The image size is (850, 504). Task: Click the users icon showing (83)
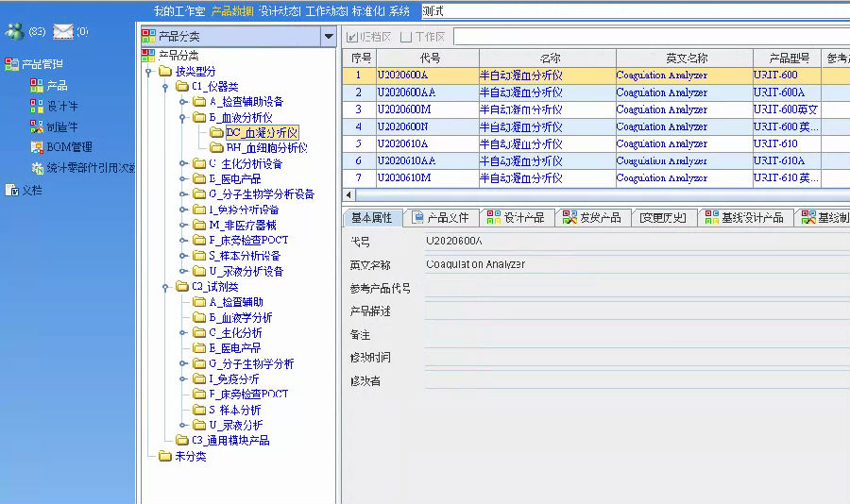(14, 32)
